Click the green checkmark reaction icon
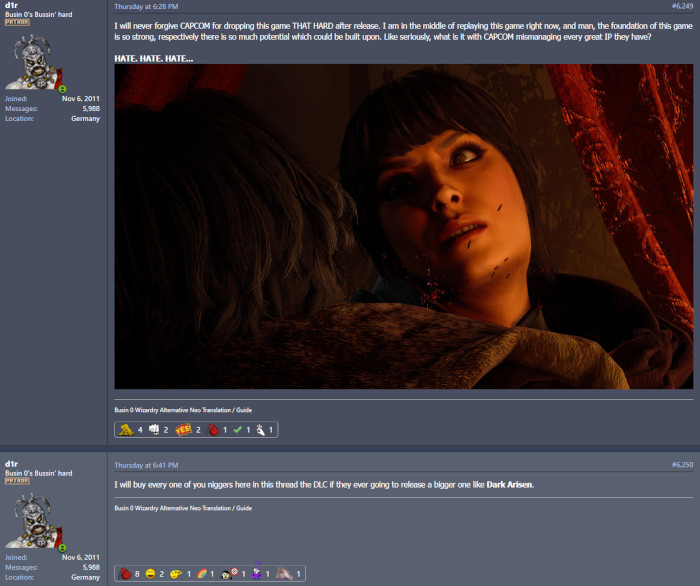Screen dimensions: 700x586 pyautogui.click(x=238, y=430)
